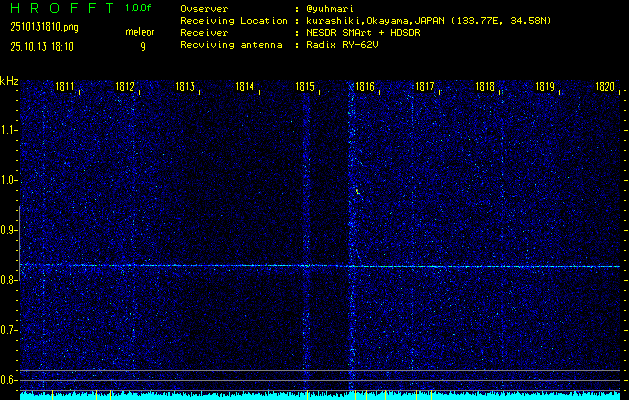Viewport: 629px width, 400px height.
Task: Click the Recviving antenna label
Action: click(x=231, y=45)
